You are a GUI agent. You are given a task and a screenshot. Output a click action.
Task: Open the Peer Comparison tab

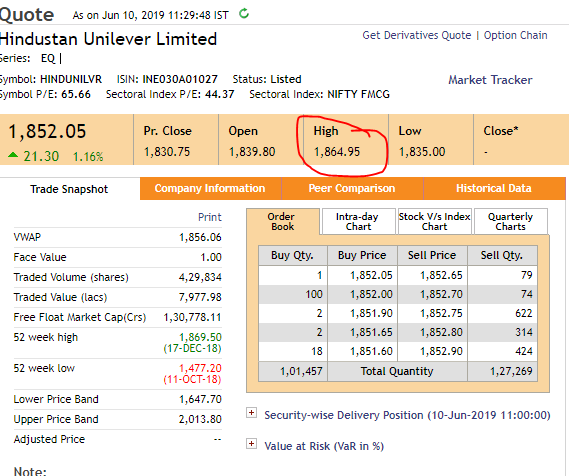352,189
